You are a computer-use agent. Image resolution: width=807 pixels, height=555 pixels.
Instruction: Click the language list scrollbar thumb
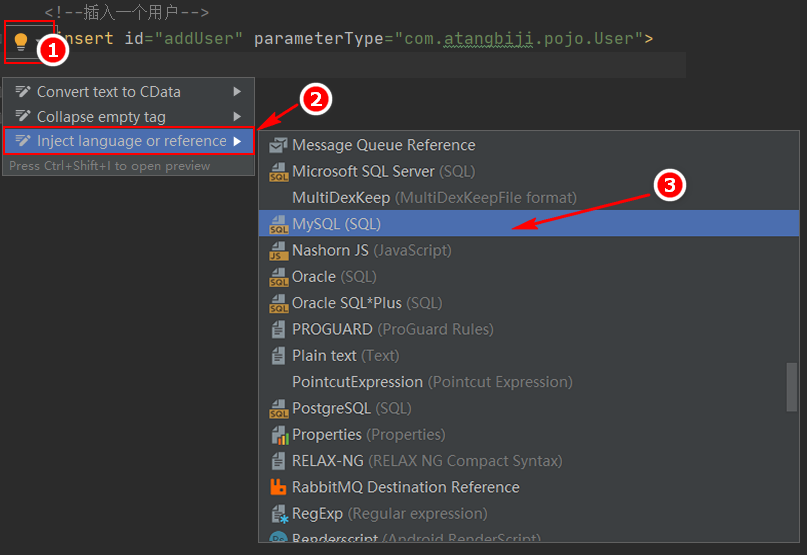[x=792, y=387]
